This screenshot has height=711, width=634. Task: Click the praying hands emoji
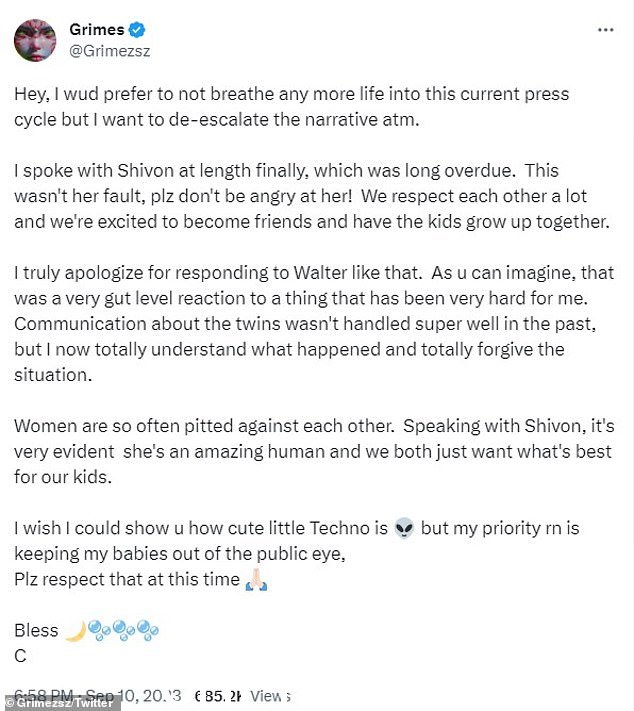click(256, 579)
